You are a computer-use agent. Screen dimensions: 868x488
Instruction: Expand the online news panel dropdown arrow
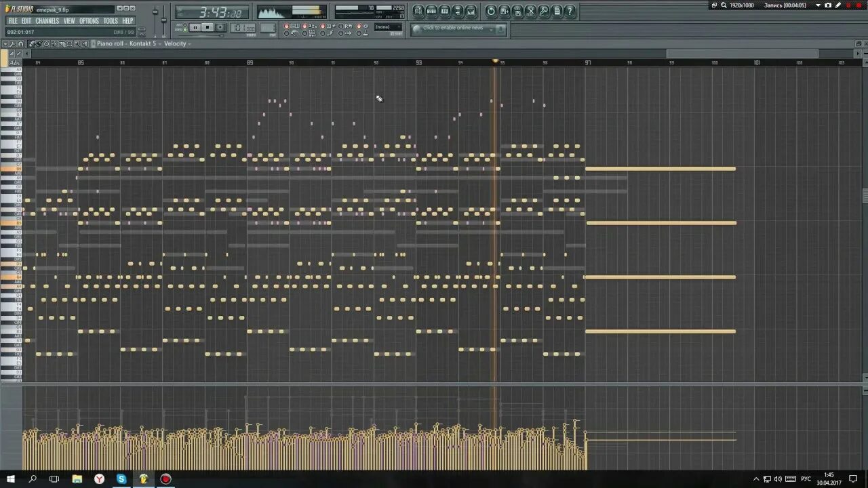pos(492,29)
